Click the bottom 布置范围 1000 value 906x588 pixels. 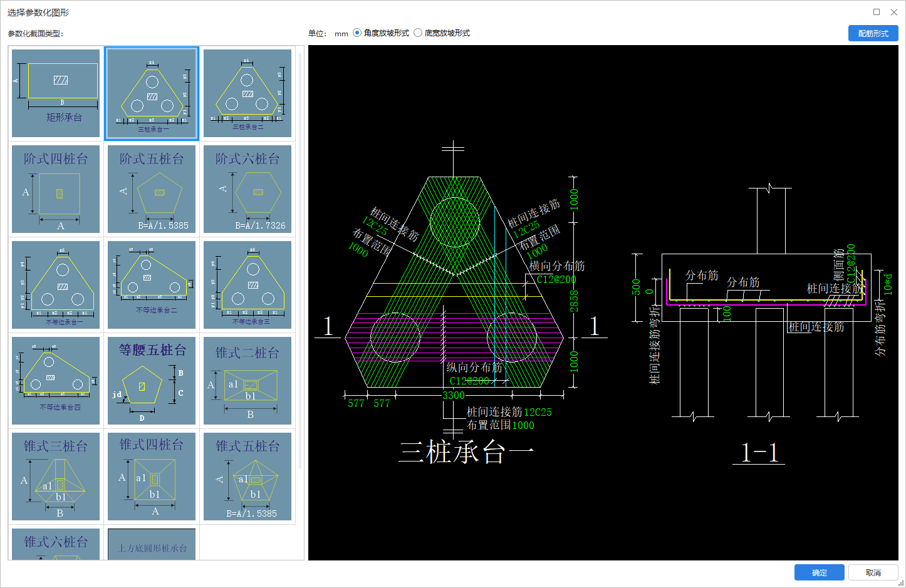523,425
